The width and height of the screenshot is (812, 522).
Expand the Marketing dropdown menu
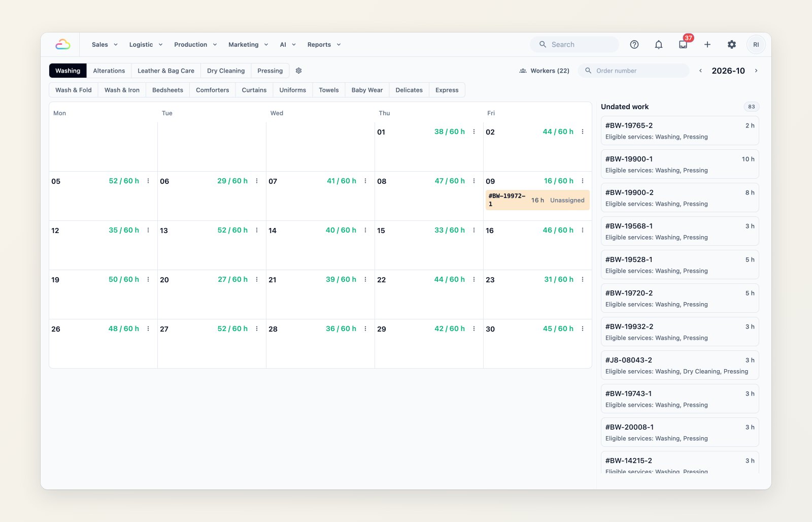248,45
